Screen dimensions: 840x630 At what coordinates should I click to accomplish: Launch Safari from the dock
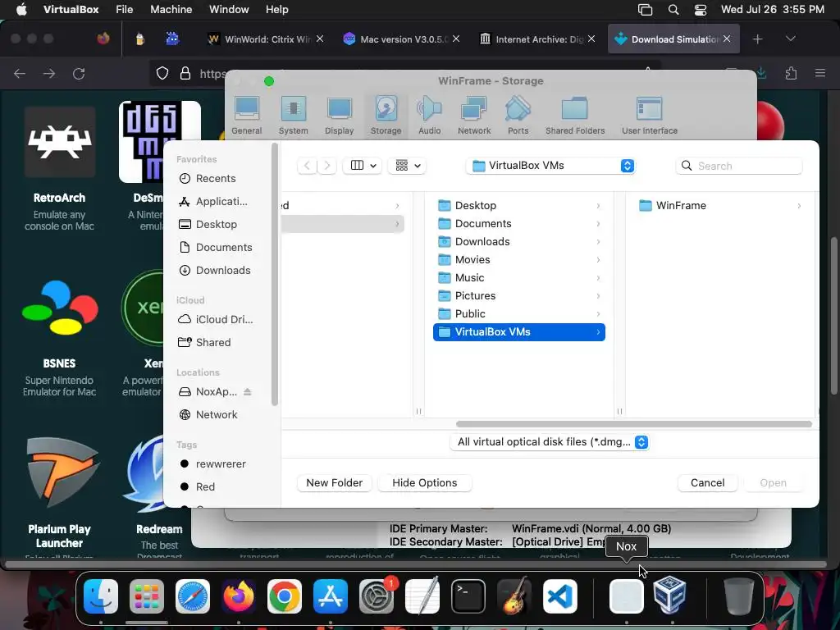pyautogui.click(x=192, y=596)
